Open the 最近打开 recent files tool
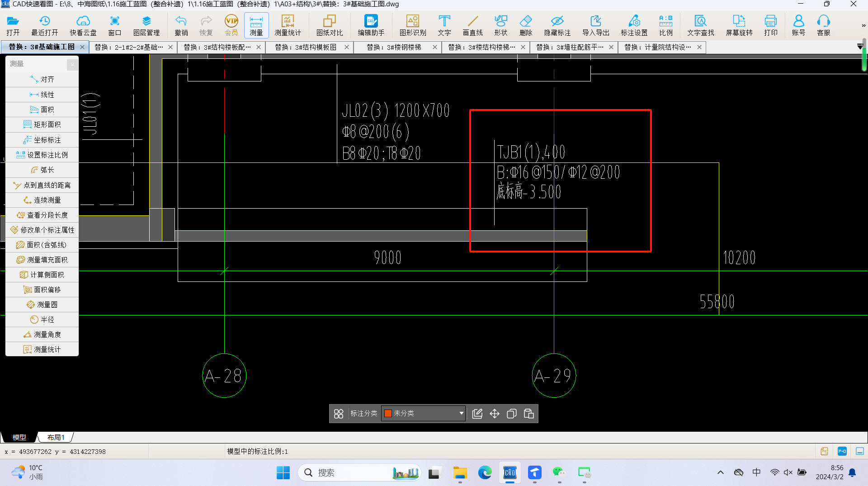Image resolution: width=868 pixels, height=486 pixels. [44, 25]
